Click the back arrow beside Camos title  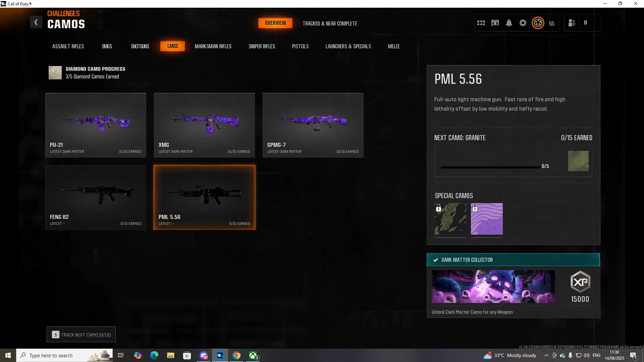pyautogui.click(x=36, y=22)
